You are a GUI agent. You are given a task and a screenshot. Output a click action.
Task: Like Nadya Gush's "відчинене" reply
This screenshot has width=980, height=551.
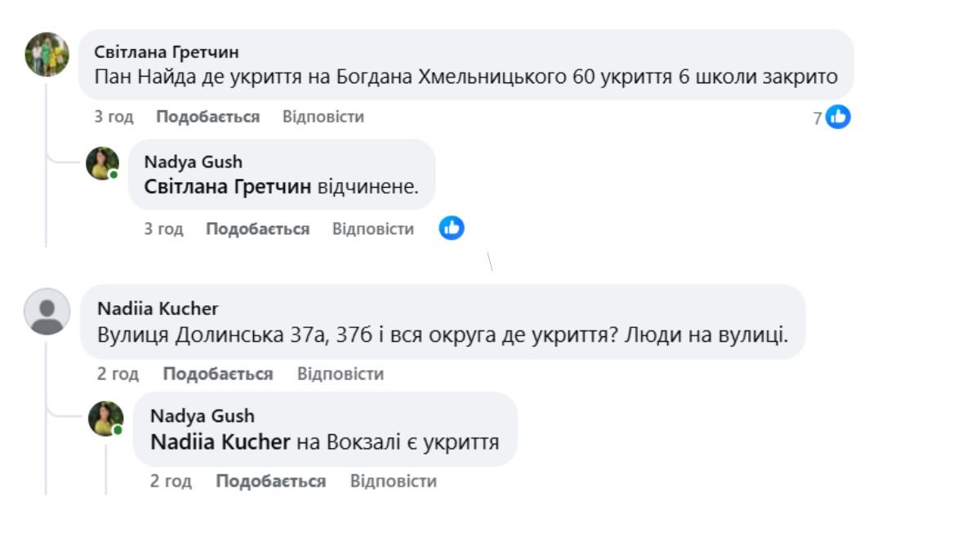257,229
